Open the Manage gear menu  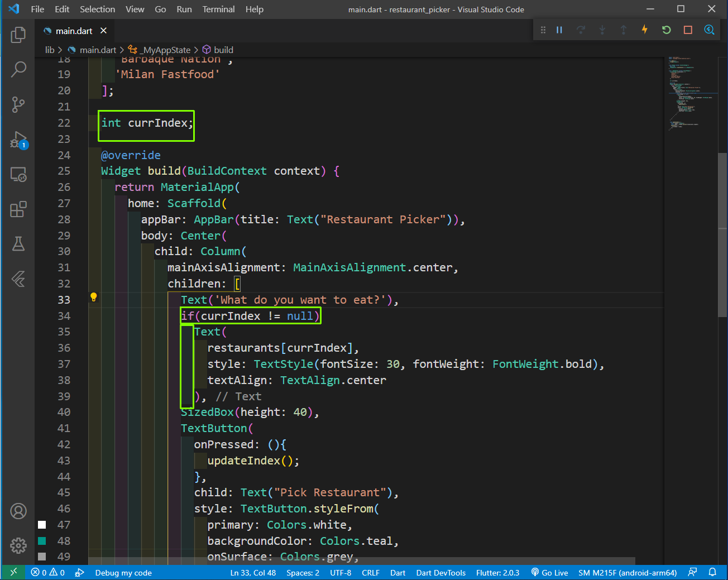coord(18,545)
